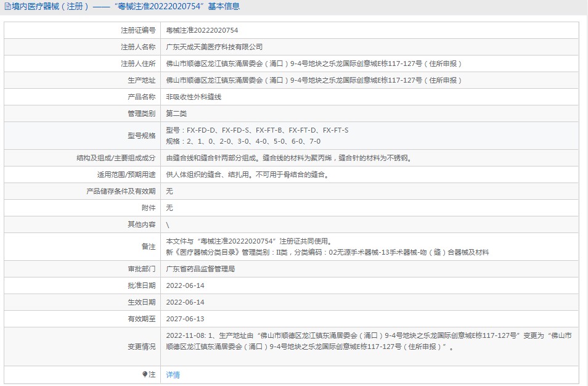Click change record dated 2022-11-08

pyautogui.click(x=369, y=341)
